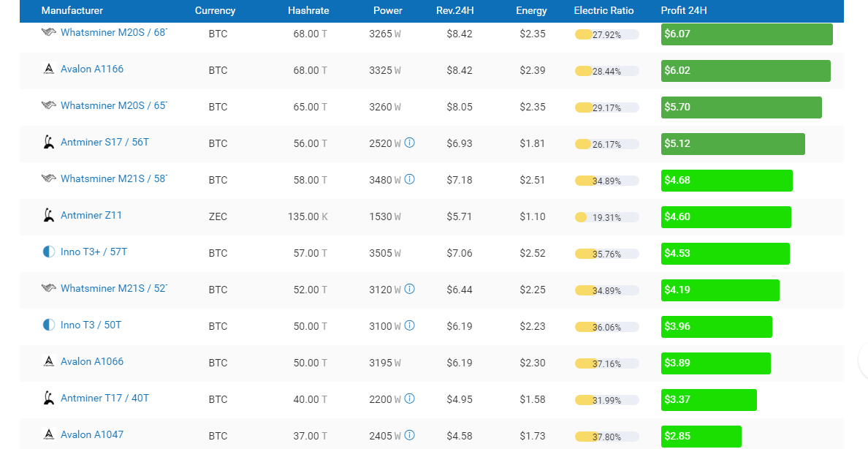Click the Whatsminer logo beside M20S / 65T
The width and height of the screenshot is (868, 449).
[49, 105]
